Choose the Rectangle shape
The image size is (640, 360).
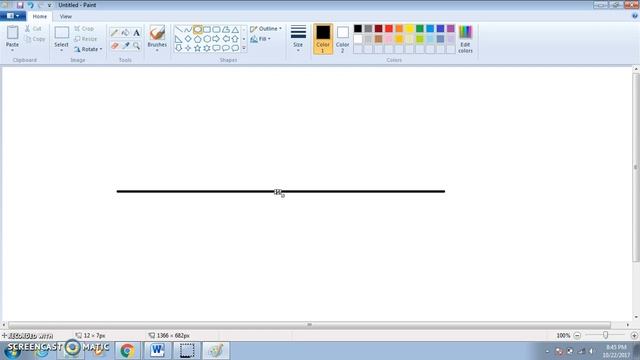click(207, 29)
